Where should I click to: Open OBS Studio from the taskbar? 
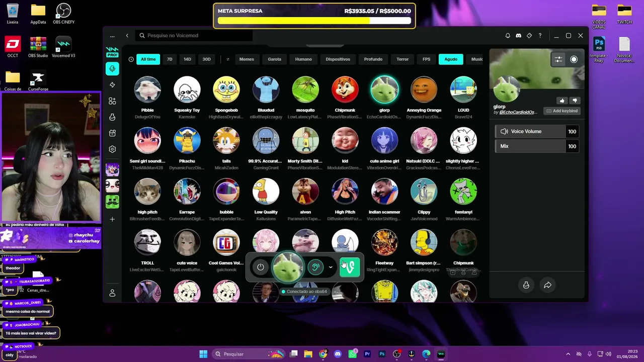pyautogui.click(x=396, y=354)
